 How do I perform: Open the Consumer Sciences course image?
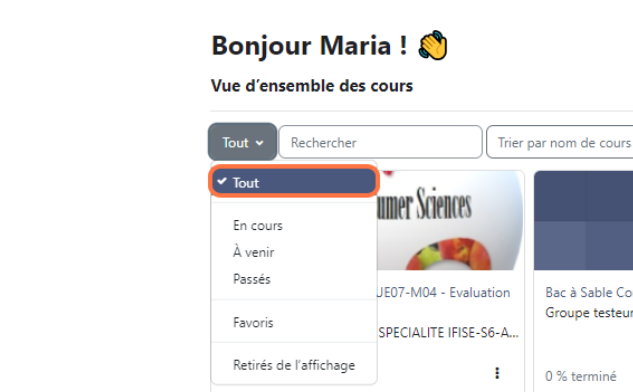(x=450, y=220)
